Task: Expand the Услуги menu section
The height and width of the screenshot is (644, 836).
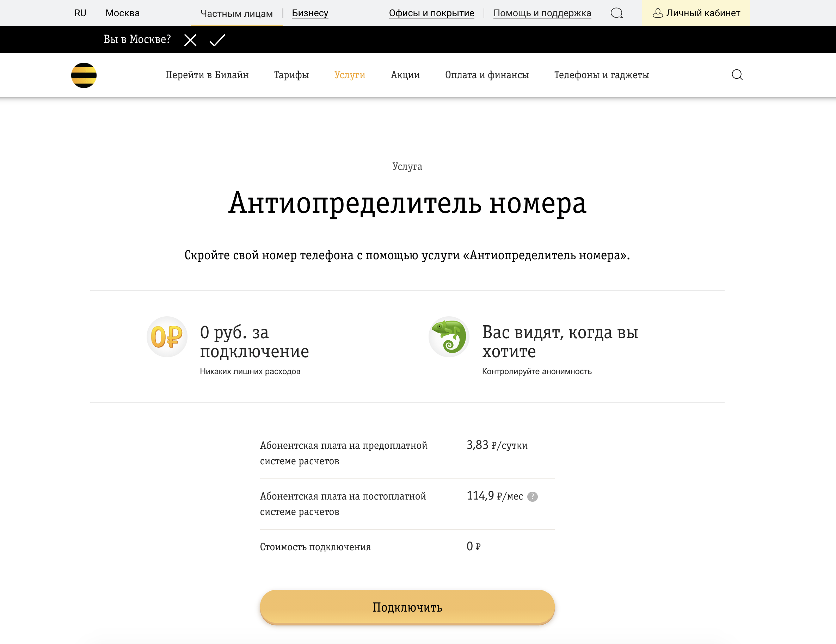Action: tap(349, 75)
